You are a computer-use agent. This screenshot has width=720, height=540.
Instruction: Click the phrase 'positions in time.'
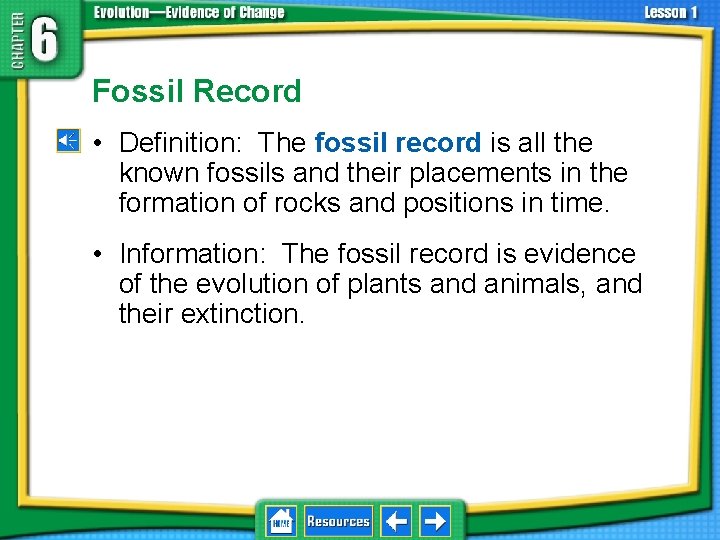[x=506, y=203]
